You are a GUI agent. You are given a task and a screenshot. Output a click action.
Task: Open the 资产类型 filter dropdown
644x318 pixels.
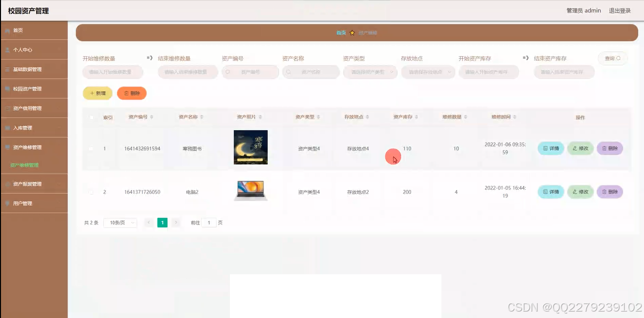pos(370,72)
